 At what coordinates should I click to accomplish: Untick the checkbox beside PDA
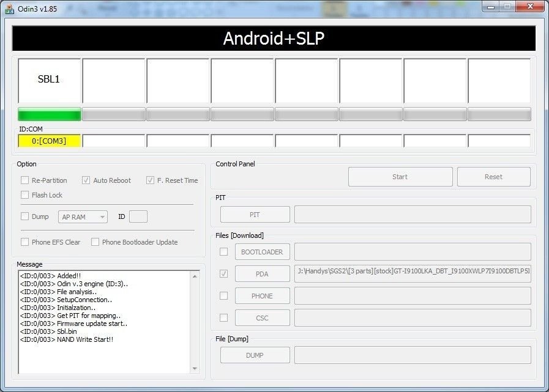click(223, 274)
